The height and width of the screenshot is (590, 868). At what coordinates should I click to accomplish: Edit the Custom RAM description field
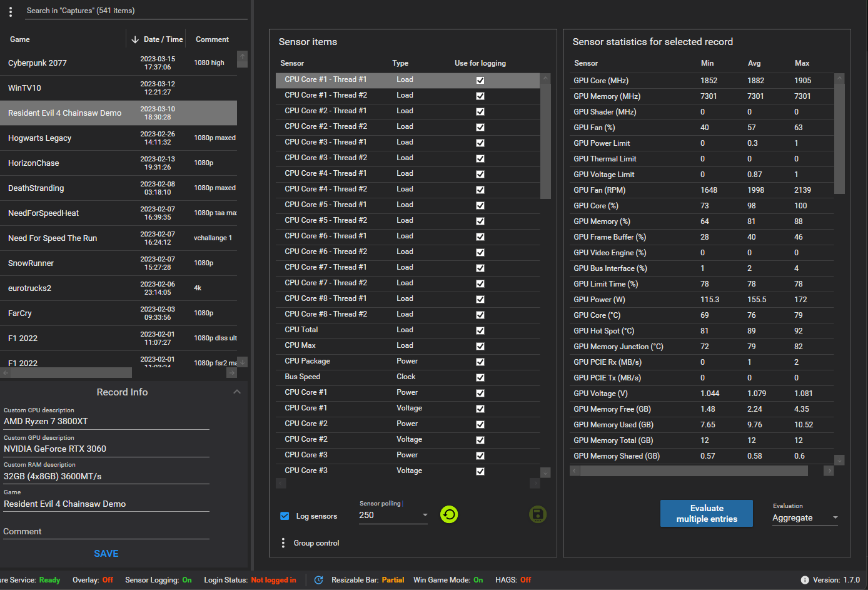point(106,477)
